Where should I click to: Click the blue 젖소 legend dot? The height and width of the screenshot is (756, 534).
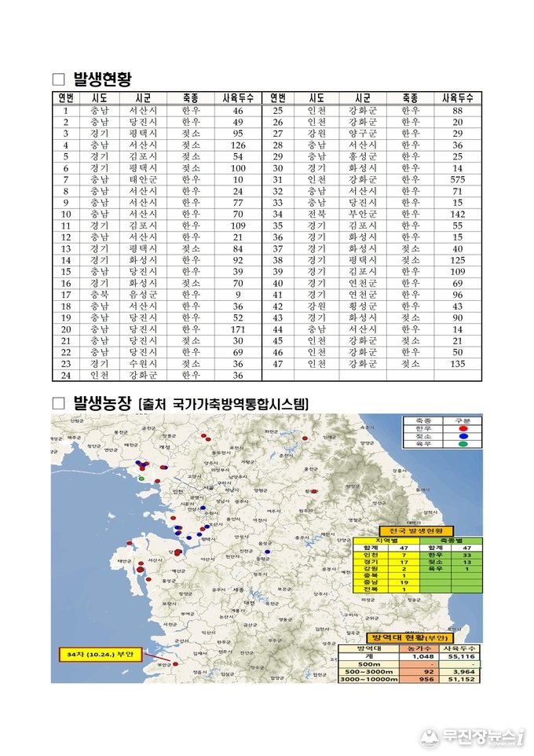click(x=463, y=436)
